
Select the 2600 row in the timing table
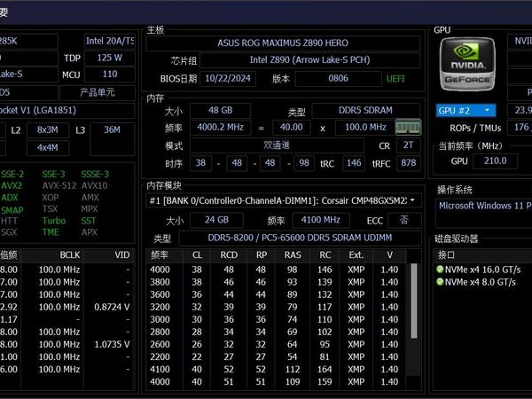click(x=276, y=344)
